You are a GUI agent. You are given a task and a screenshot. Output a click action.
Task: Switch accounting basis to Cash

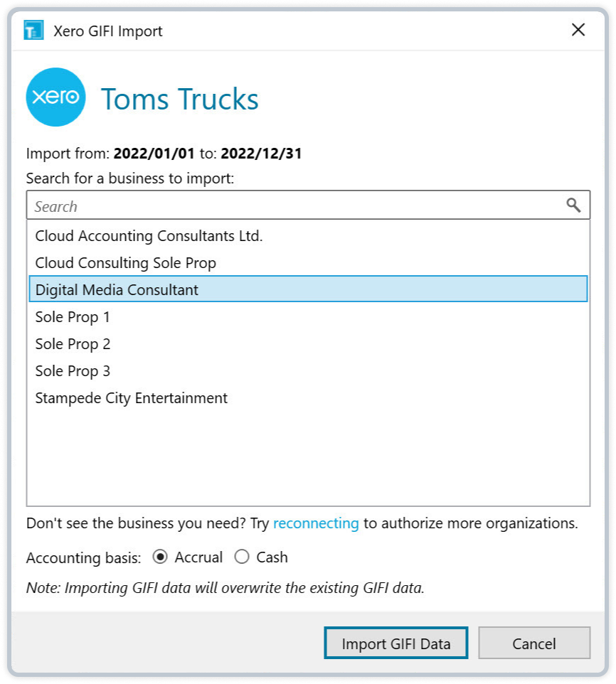pyautogui.click(x=242, y=557)
